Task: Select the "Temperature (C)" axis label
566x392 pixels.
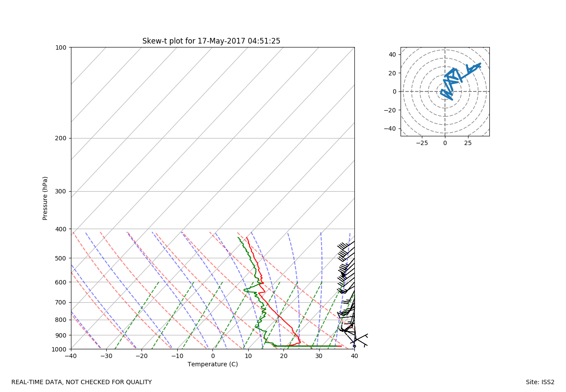Action: pos(213,364)
